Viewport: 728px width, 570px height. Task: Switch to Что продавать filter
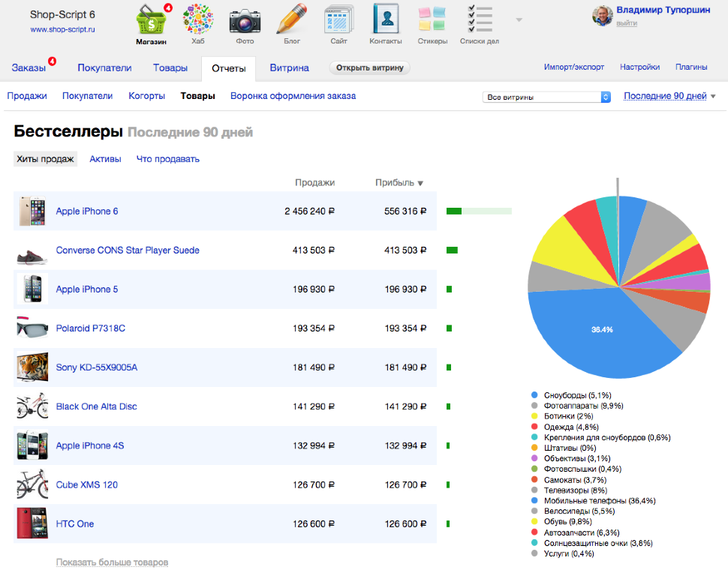click(x=167, y=159)
